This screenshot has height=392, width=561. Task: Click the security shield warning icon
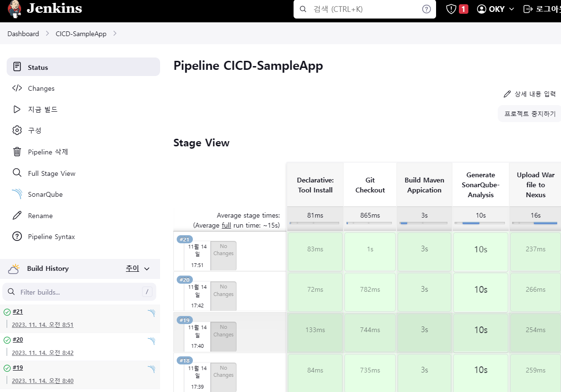point(451,9)
